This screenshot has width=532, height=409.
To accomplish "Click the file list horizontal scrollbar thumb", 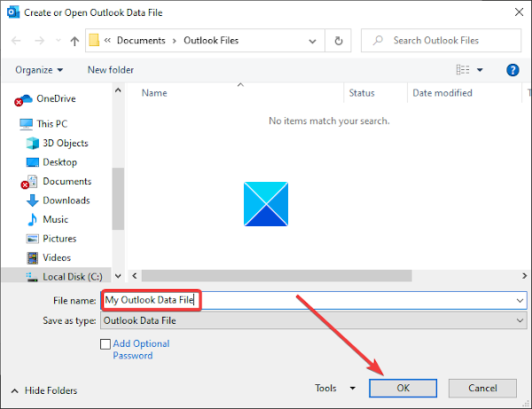I will [x=277, y=276].
